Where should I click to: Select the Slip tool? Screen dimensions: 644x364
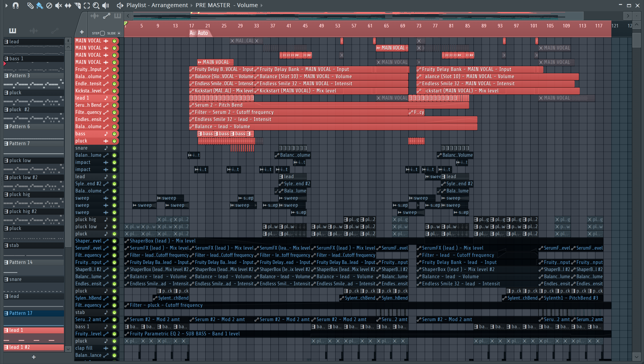[x=68, y=5]
